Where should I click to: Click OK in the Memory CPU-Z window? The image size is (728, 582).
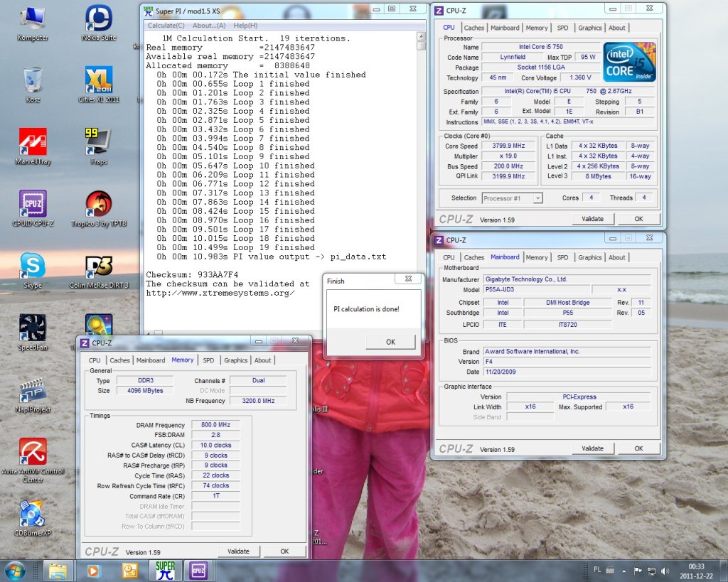pos(284,551)
